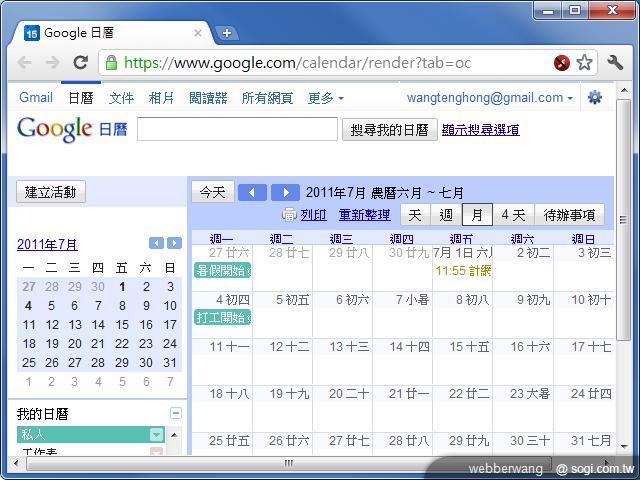The image size is (640, 480).
Task: Click the browser back arrow
Action: 24,62
